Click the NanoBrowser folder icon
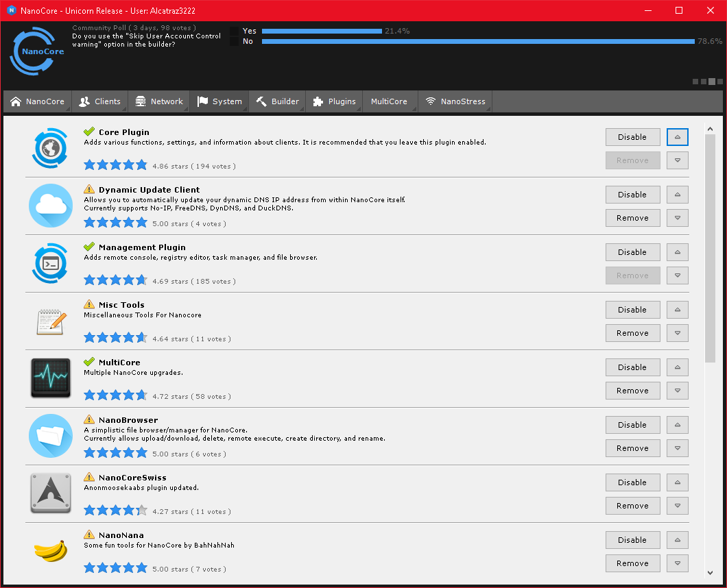This screenshot has width=727, height=588. [51, 436]
